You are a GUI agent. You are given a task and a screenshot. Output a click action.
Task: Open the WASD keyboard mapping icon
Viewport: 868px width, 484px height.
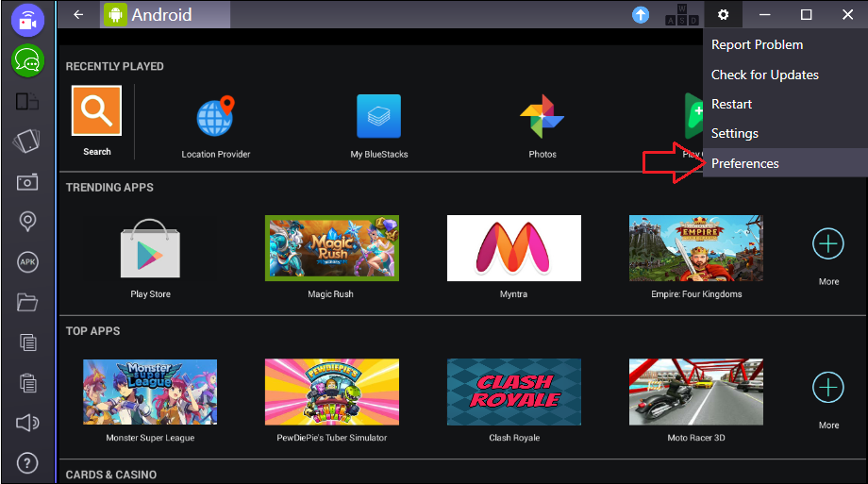(681, 15)
